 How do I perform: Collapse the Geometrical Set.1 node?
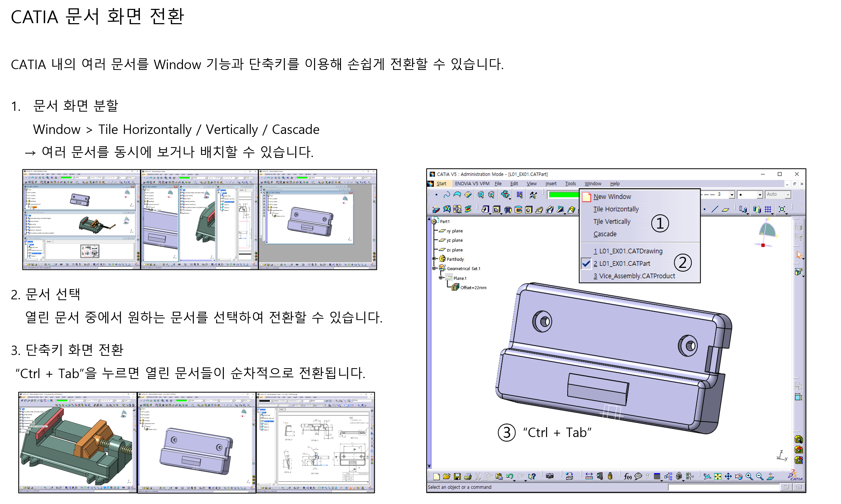tap(434, 268)
